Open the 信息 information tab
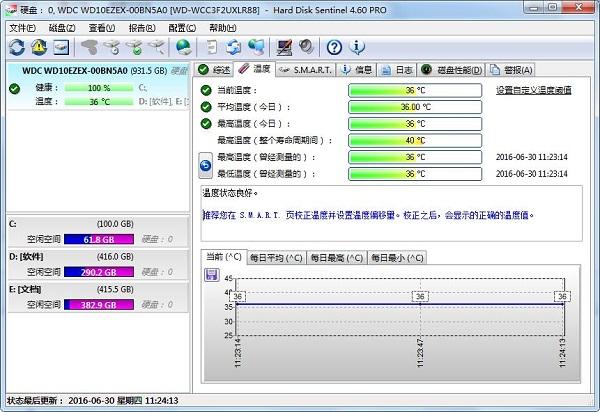 [356, 70]
